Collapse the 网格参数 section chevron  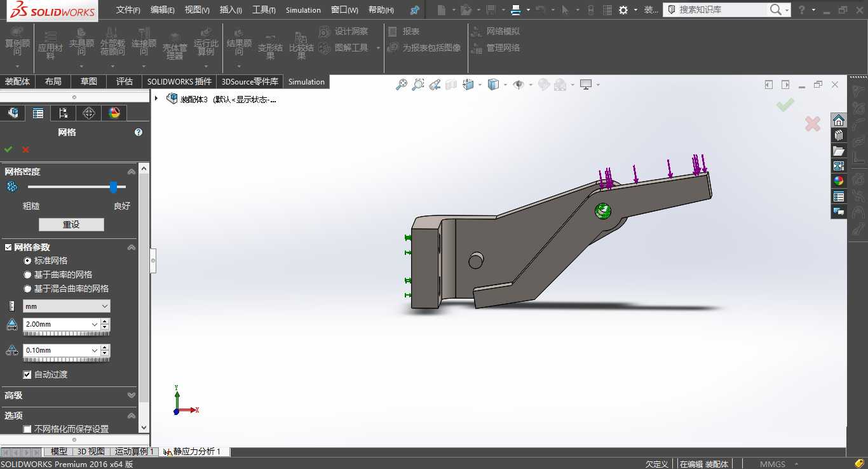[132, 247]
